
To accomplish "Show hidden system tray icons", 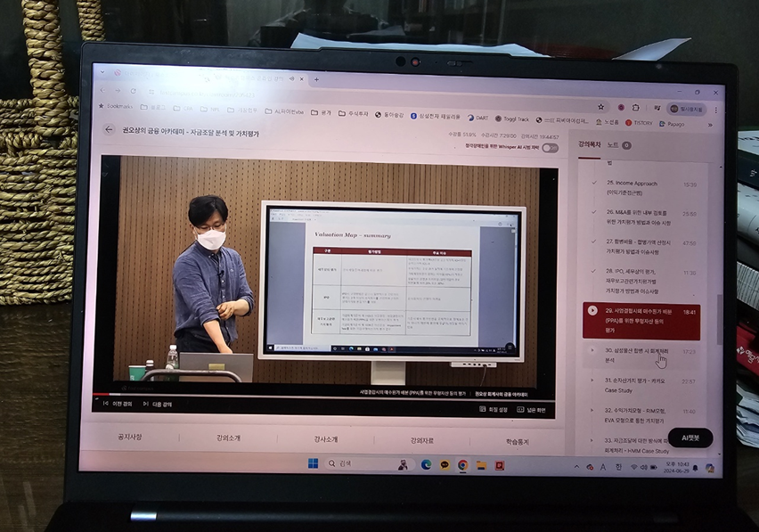I will click(x=576, y=467).
